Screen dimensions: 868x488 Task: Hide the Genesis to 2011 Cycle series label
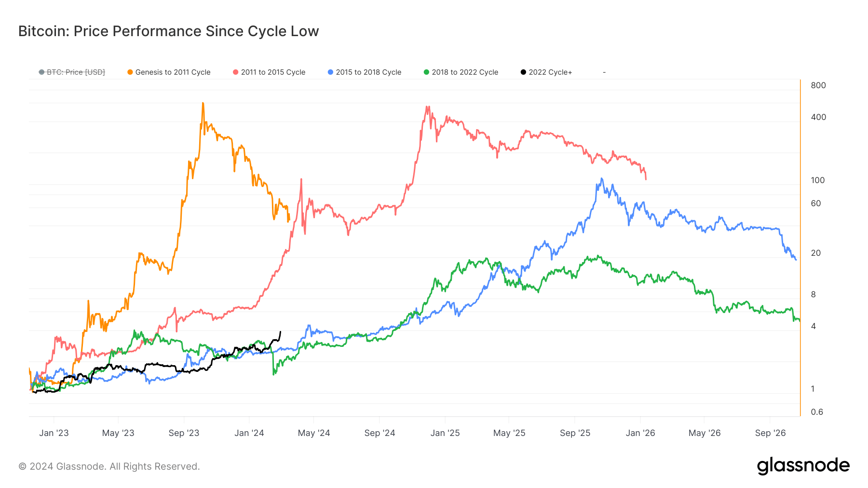point(173,72)
